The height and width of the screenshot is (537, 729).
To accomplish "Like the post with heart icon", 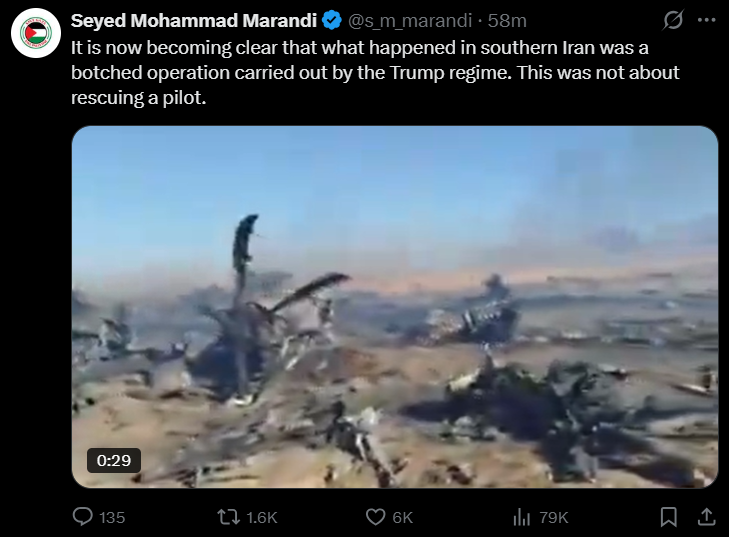I will coord(375,517).
